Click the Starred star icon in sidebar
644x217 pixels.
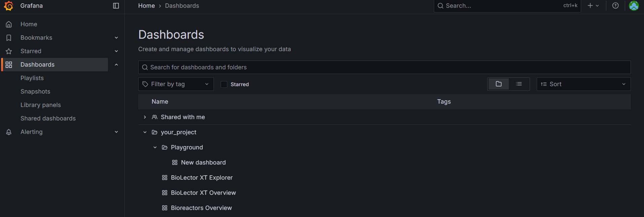(x=9, y=51)
